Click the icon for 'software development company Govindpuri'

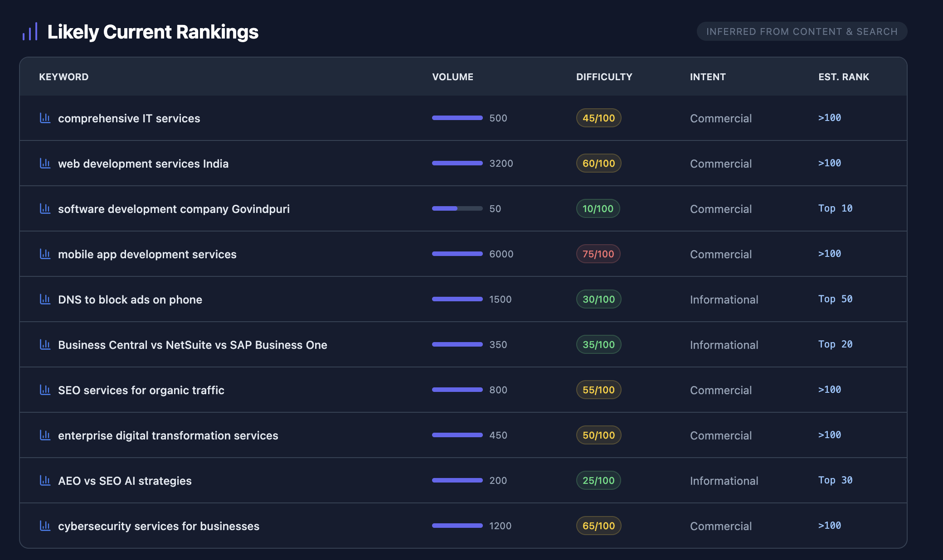(x=45, y=208)
